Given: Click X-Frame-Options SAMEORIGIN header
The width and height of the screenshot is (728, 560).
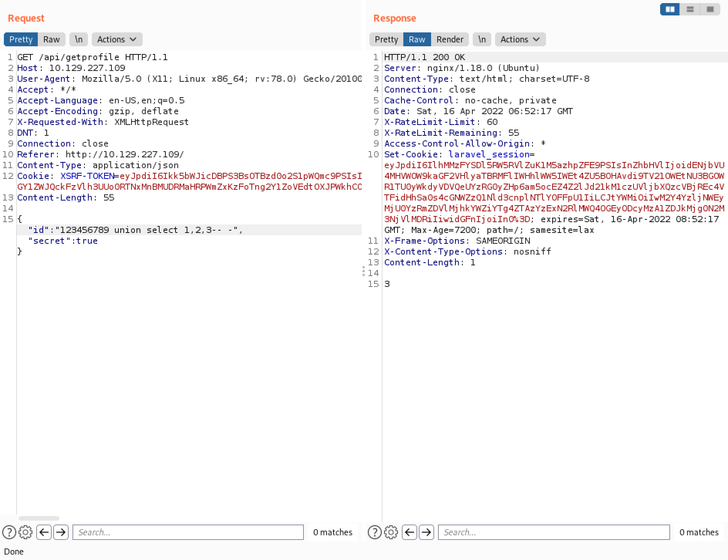Looking at the screenshot, I should [x=457, y=241].
